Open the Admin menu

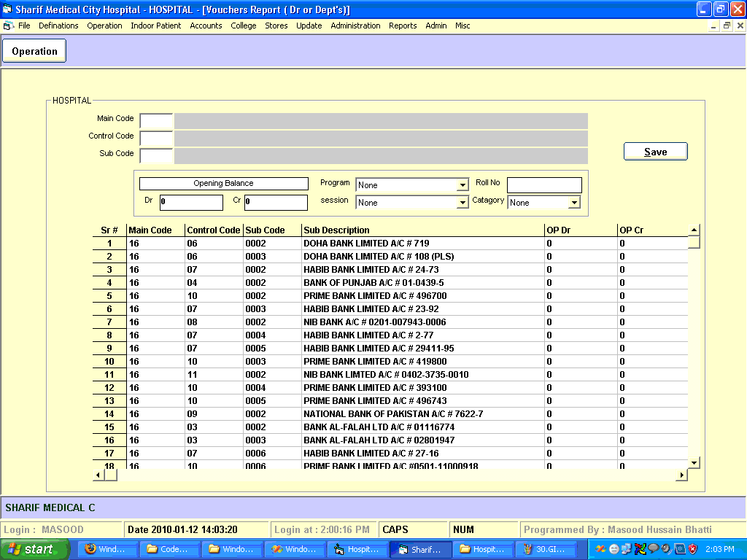pos(436,26)
